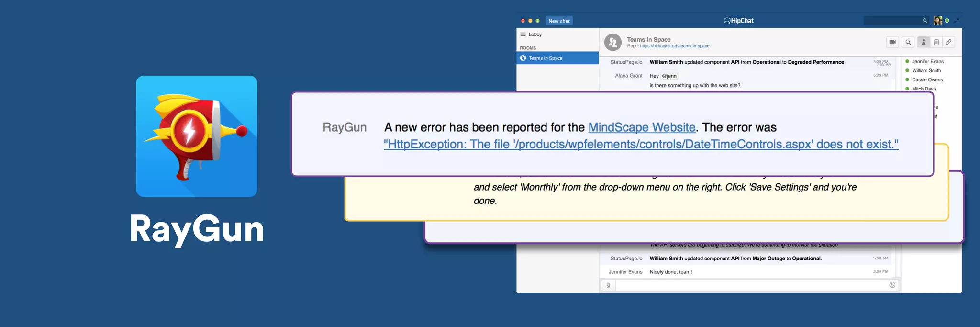Select Cassie Owens in members list
This screenshot has height=327, width=980.
click(927, 79)
